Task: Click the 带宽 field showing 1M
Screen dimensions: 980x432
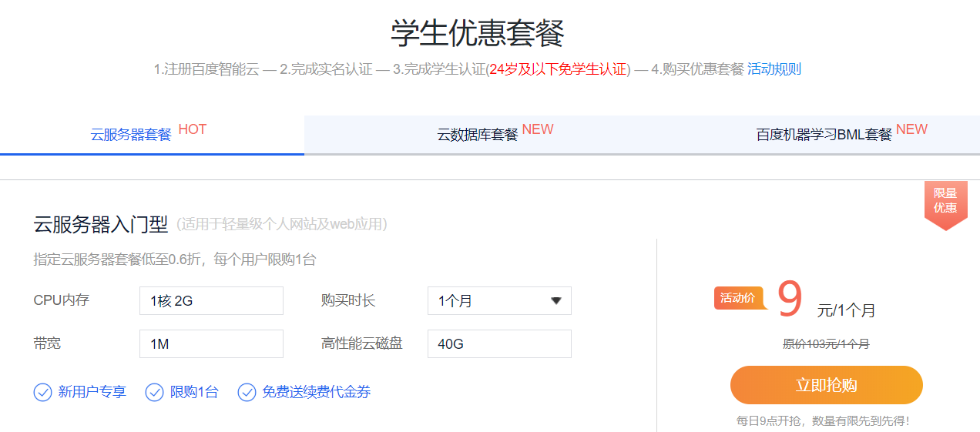Action: (x=211, y=344)
